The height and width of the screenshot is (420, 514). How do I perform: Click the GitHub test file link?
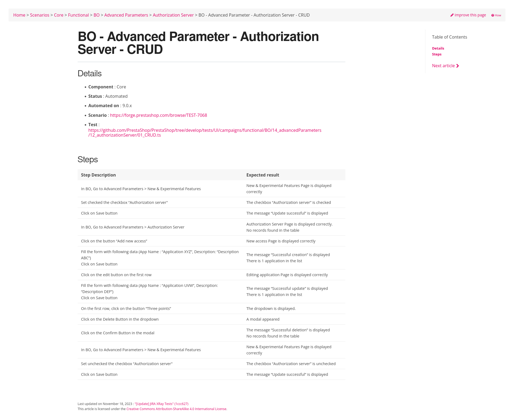pos(205,132)
